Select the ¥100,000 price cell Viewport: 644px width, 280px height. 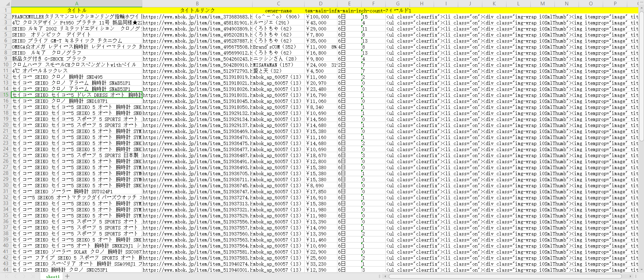(321, 16)
